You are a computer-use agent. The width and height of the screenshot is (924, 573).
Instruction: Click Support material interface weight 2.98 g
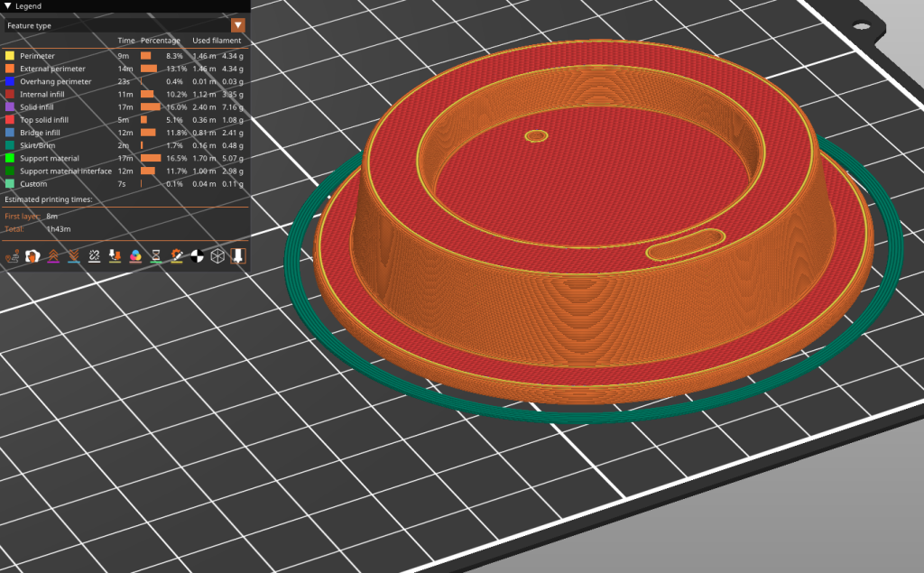click(x=233, y=171)
